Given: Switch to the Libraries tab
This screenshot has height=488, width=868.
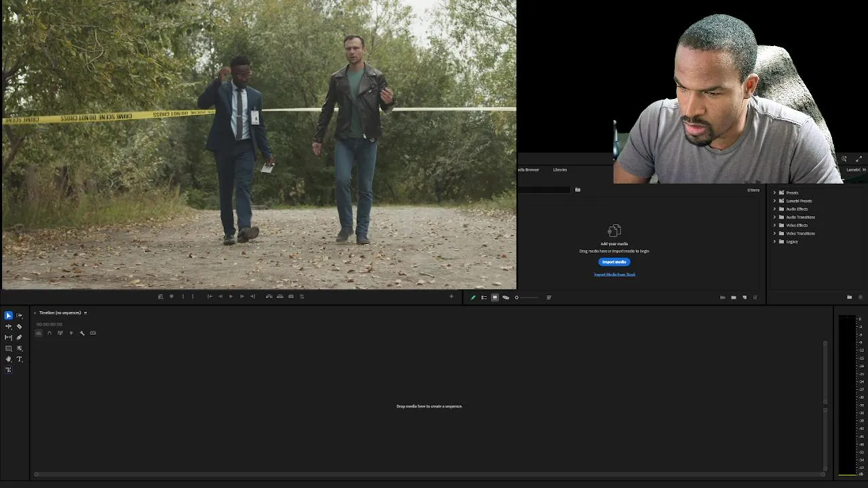Looking at the screenshot, I should pos(560,169).
